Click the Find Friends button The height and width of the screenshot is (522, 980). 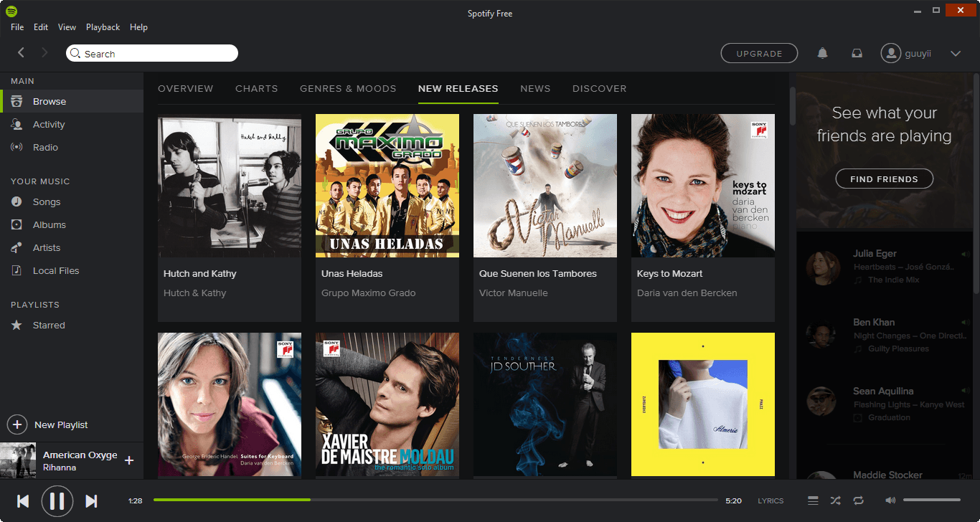coord(884,179)
